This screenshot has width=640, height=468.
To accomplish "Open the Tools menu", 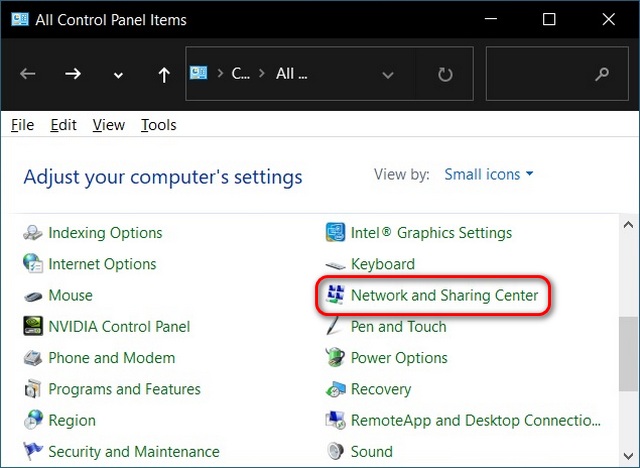I will pyautogui.click(x=158, y=125).
